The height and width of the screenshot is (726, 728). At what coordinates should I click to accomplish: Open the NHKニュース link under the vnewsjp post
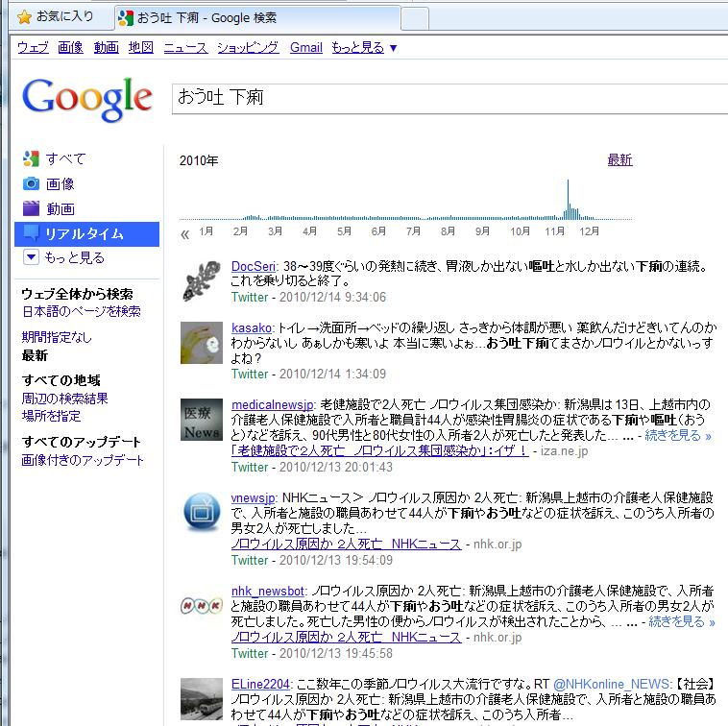[347, 544]
